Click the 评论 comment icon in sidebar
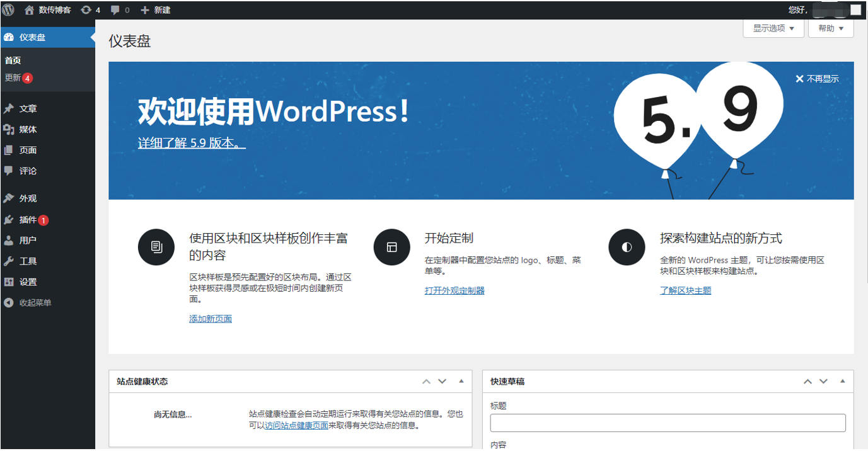Image resolution: width=868 pixels, height=451 pixels. [x=9, y=171]
